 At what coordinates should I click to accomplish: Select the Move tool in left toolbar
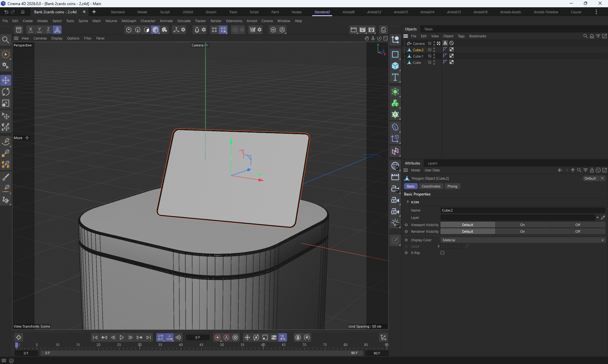[x=6, y=80]
